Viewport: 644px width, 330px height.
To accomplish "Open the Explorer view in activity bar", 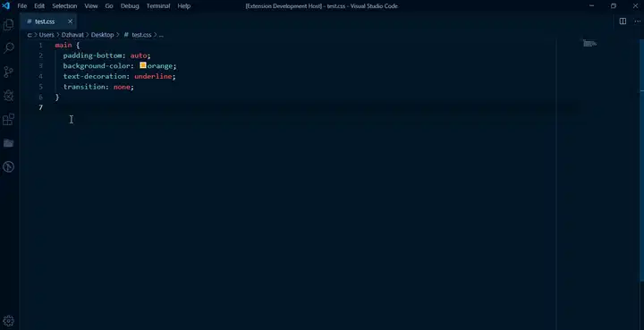I will pyautogui.click(x=9, y=25).
